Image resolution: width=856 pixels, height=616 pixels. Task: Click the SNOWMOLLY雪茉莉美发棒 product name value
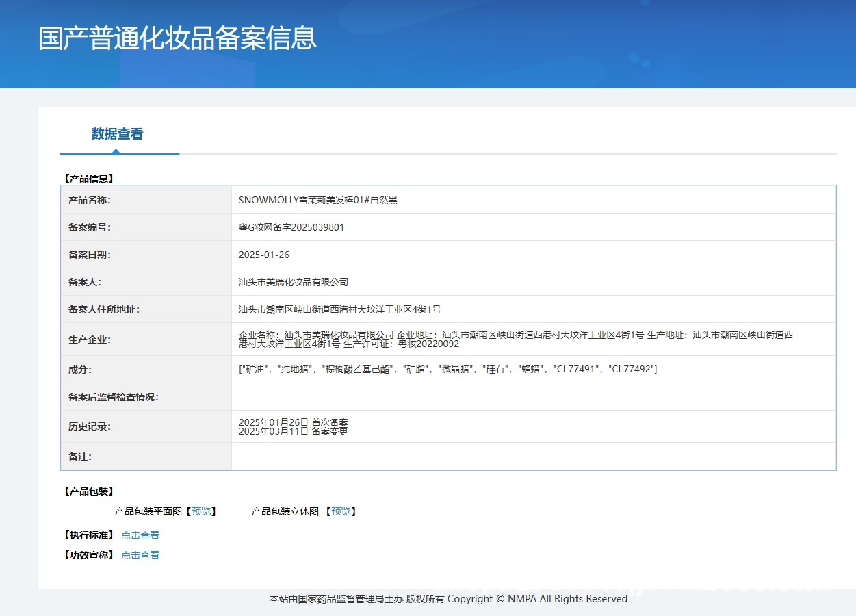pos(317,200)
